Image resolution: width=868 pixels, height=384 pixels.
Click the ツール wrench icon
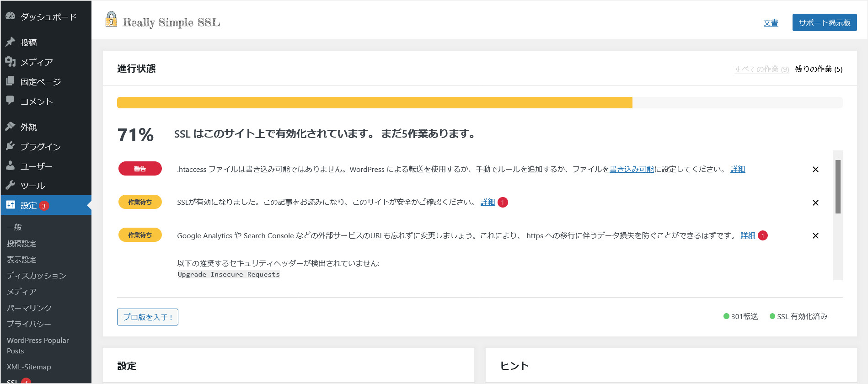click(11, 186)
